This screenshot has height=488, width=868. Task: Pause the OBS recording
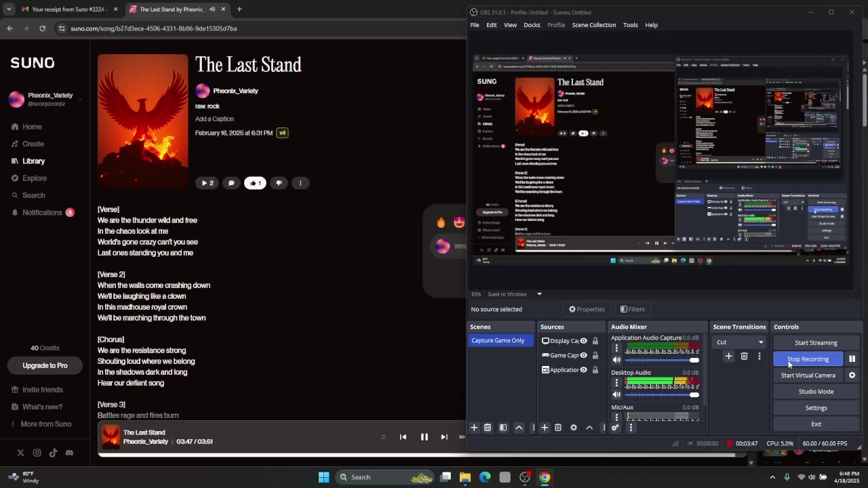pos(852,359)
